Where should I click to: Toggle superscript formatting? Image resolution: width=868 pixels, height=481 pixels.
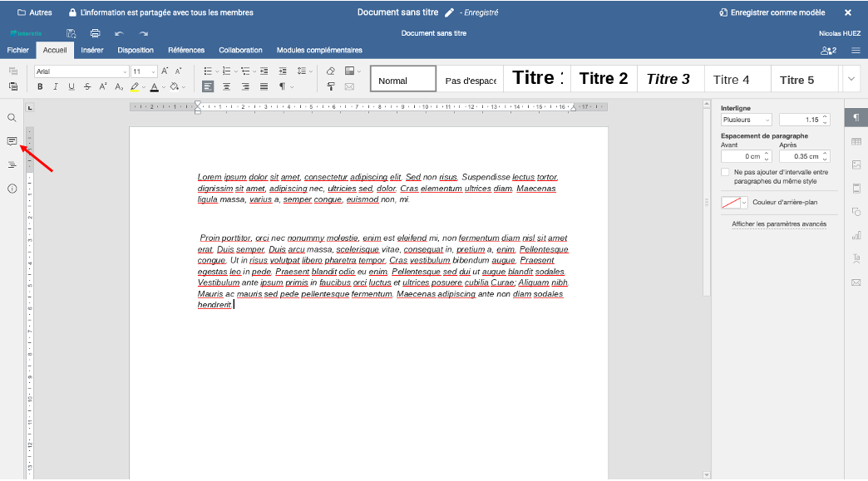(x=103, y=86)
